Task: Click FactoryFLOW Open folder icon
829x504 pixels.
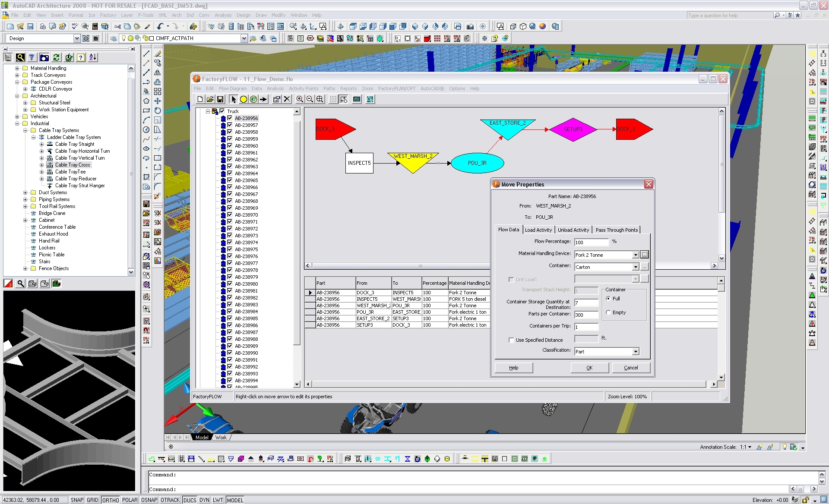Action: (210, 99)
